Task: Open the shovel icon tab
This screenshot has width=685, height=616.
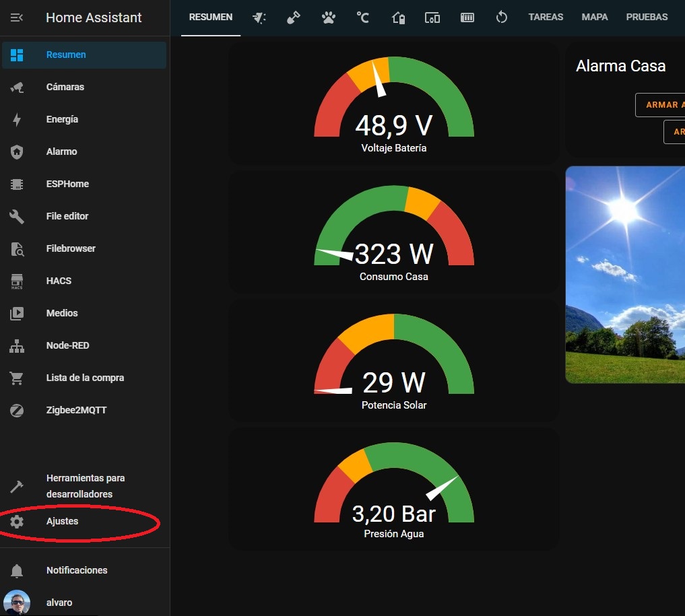Action: pos(293,18)
